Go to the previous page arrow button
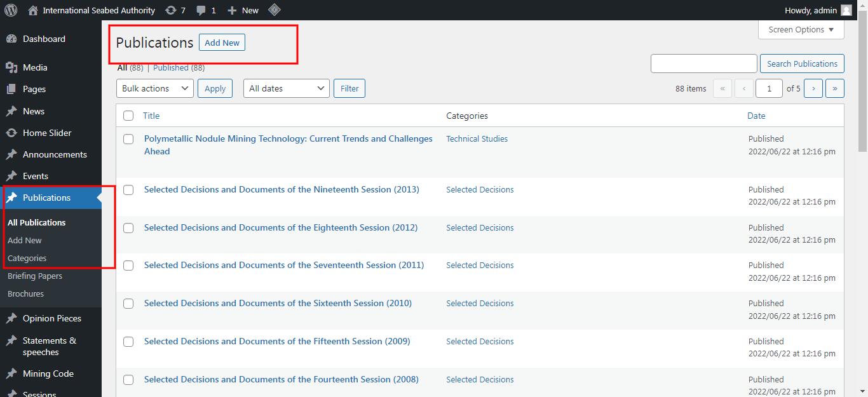This screenshot has width=868, height=397. coord(744,88)
